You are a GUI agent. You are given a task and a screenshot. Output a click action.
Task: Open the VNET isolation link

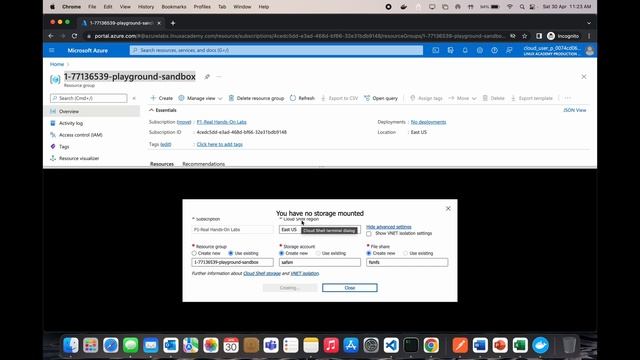point(305,273)
